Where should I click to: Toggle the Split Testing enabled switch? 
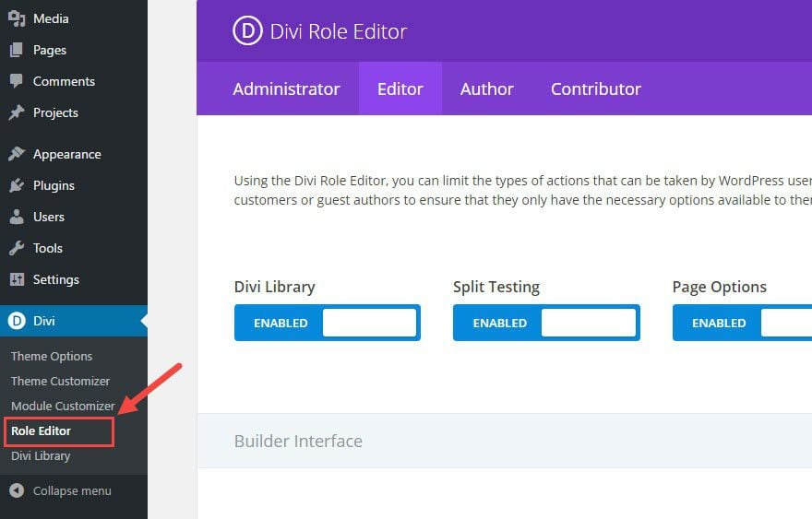tap(546, 323)
